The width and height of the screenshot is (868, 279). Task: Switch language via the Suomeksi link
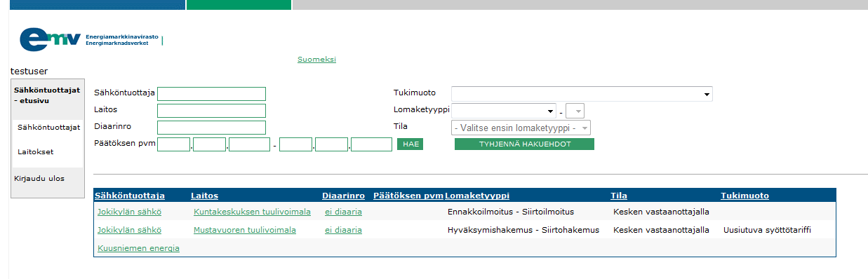click(316, 60)
